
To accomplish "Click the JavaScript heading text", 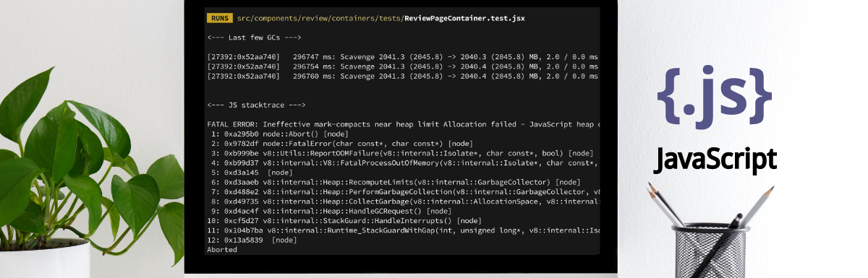I will coord(715,158).
